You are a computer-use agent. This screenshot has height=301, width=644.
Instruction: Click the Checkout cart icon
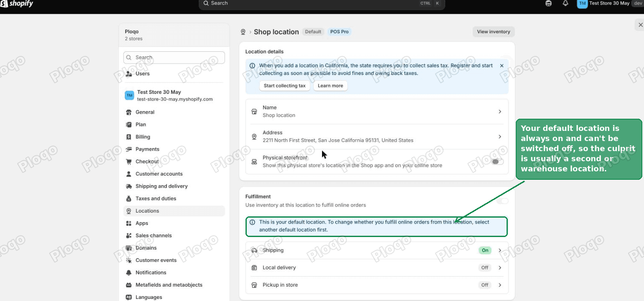tap(129, 162)
